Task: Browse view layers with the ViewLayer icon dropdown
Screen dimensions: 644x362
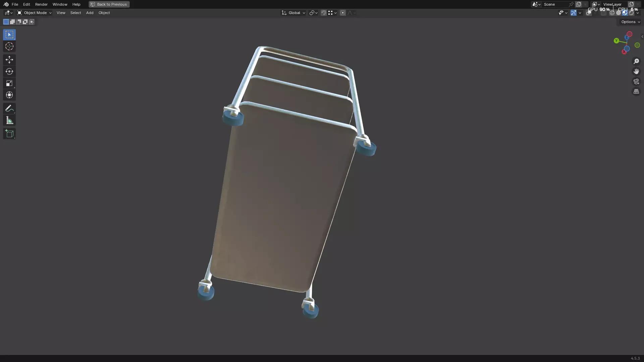Action: (x=596, y=4)
